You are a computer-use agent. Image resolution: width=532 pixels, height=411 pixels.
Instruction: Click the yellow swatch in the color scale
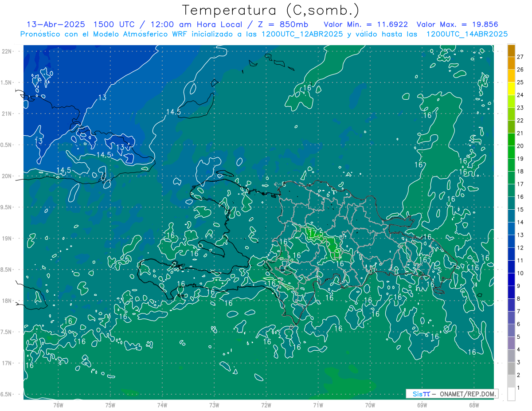click(511, 89)
